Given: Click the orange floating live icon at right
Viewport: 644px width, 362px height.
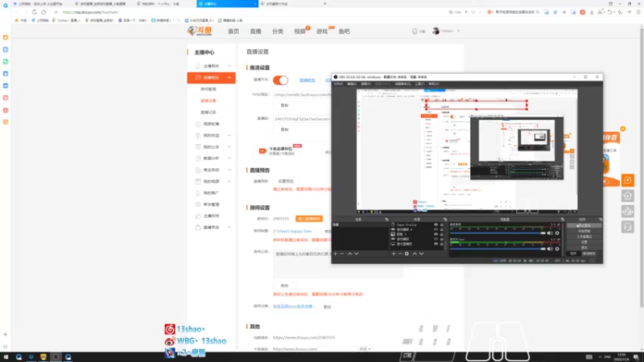Looking at the screenshot, I should pyautogui.click(x=628, y=180).
